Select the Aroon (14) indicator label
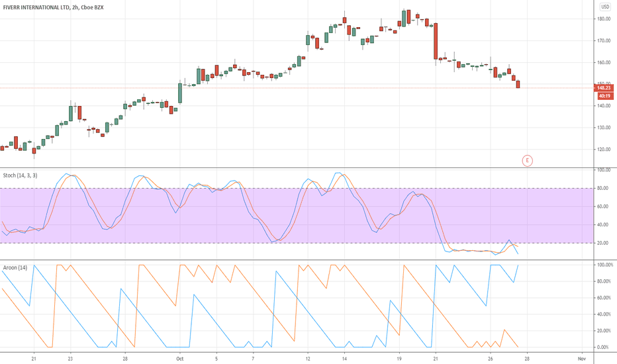Viewport: 617px width, 364px height. (15, 267)
